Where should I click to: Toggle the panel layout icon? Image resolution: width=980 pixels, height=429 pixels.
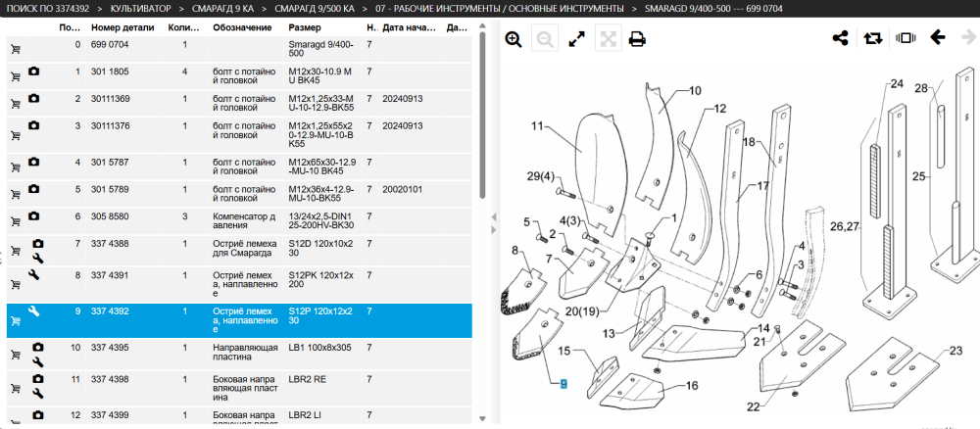(x=905, y=38)
